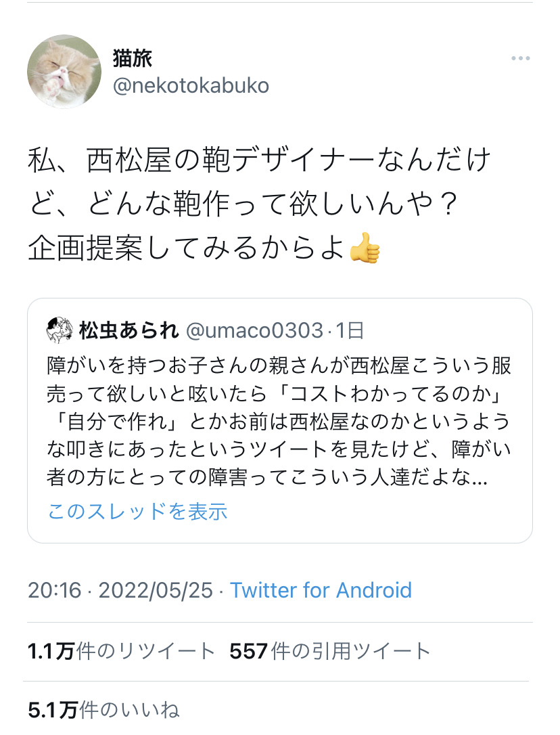
Task: Tap the cat profile avatar
Action: click(64, 72)
